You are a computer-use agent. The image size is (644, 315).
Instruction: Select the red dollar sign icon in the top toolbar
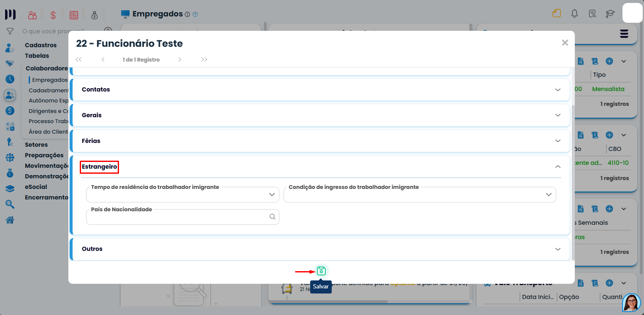click(x=53, y=15)
